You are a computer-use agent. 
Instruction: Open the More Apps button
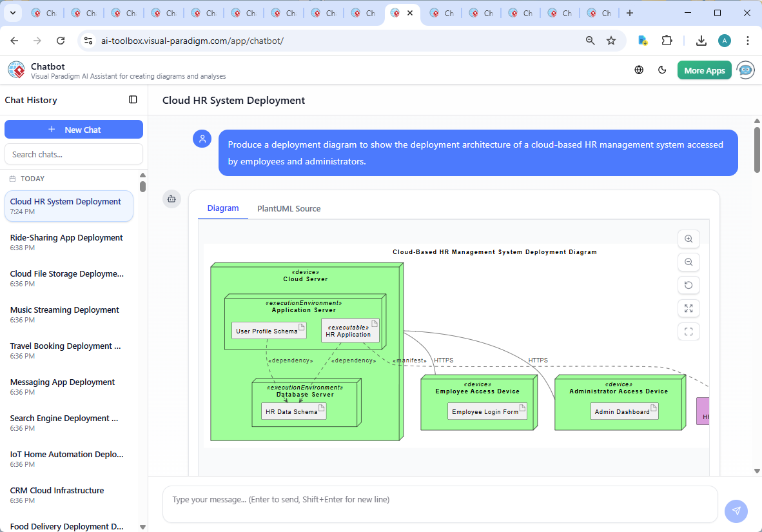[704, 70]
